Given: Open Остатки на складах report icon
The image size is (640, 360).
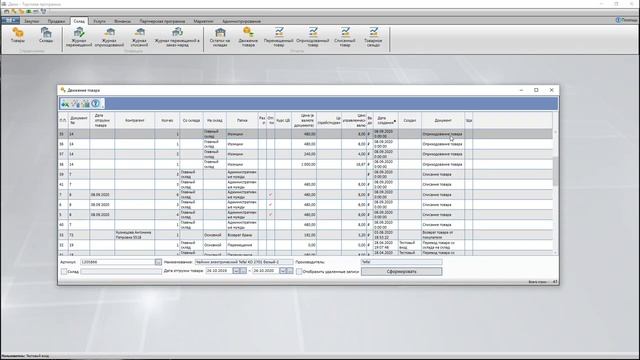Looking at the screenshot, I should pyautogui.click(x=220, y=37).
